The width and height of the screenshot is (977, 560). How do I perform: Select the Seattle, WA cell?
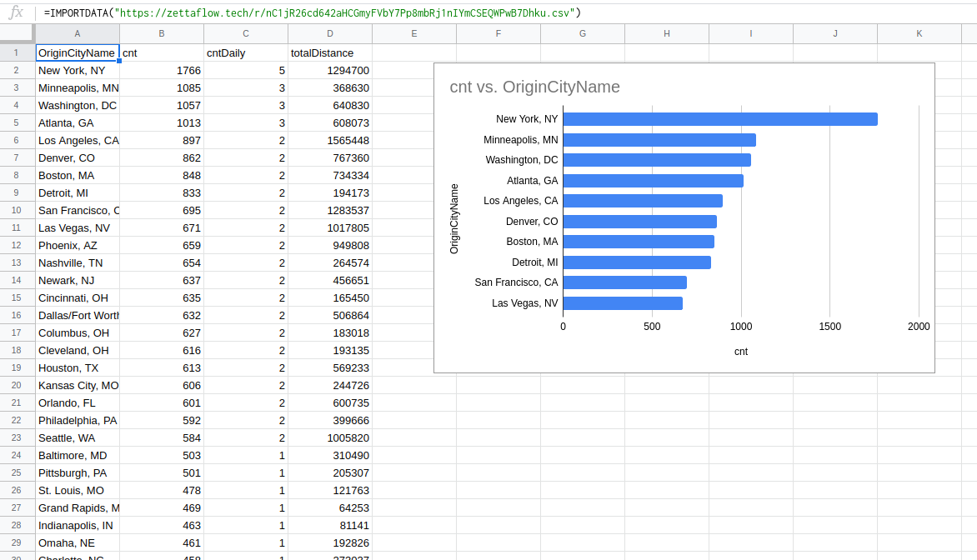77,437
